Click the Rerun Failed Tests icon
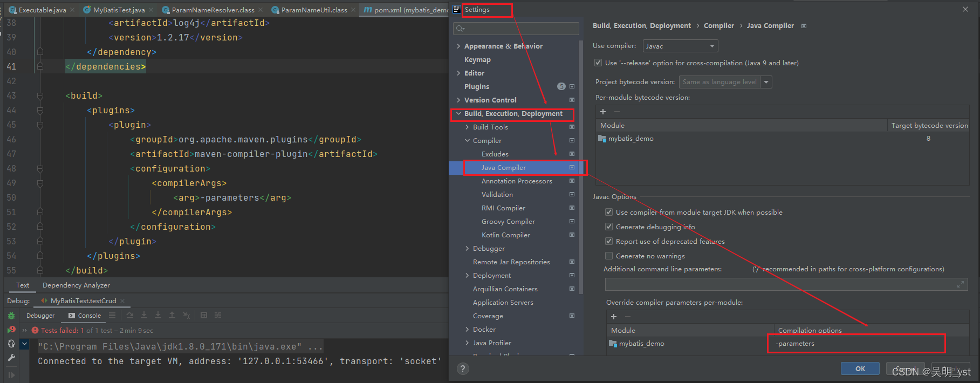 coord(11,330)
